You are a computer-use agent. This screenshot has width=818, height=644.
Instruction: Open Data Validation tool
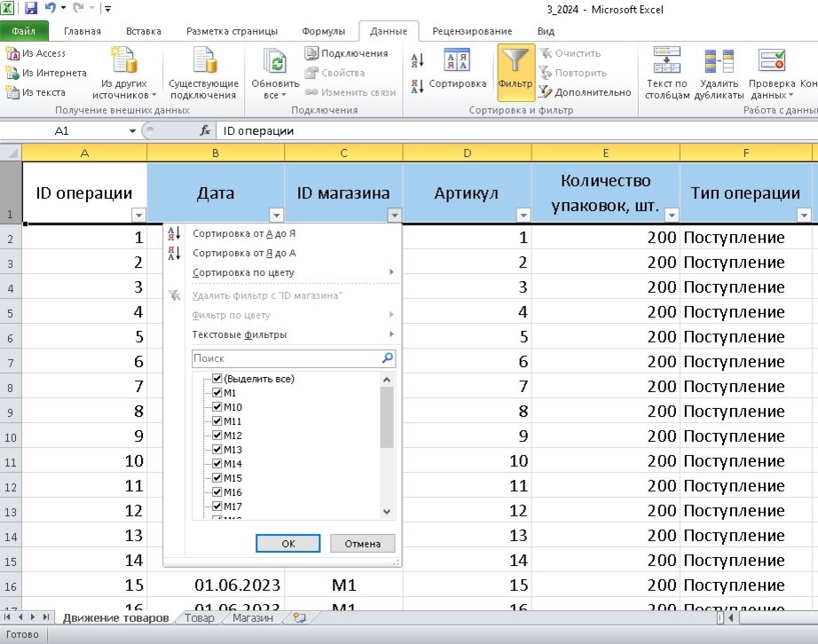(x=772, y=73)
